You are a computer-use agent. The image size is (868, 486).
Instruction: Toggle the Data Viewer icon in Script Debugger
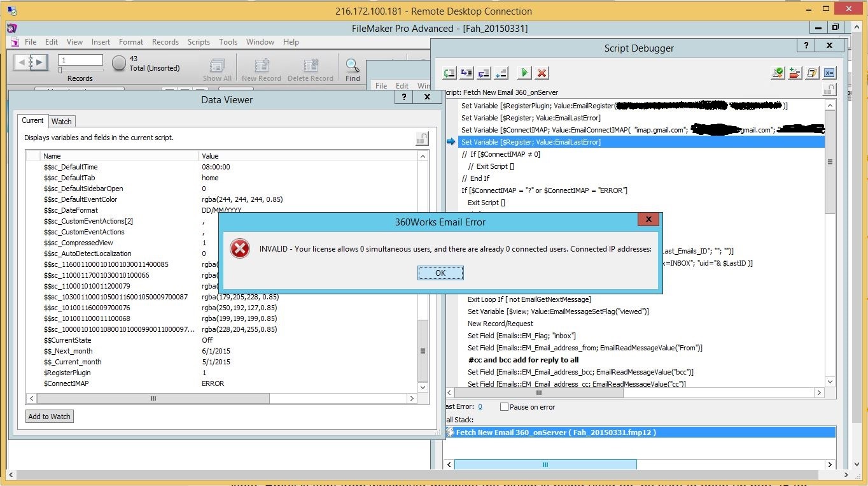829,73
